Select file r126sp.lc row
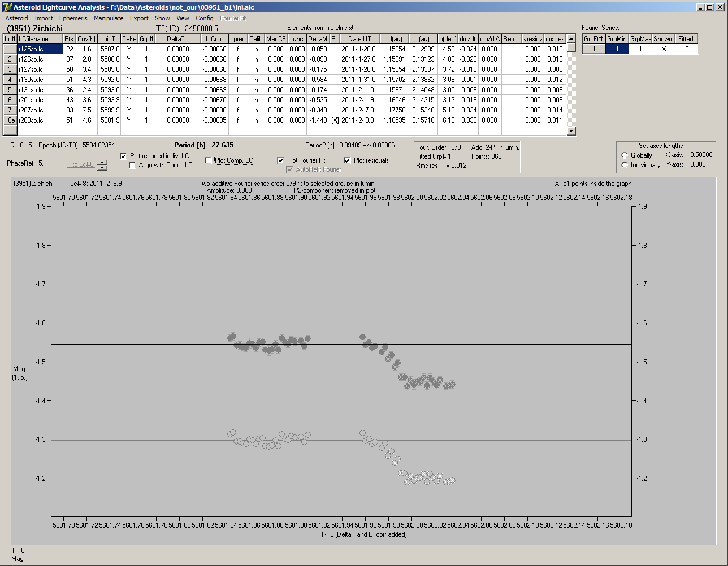This screenshot has width=728, height=566. [x=40, y=59]
